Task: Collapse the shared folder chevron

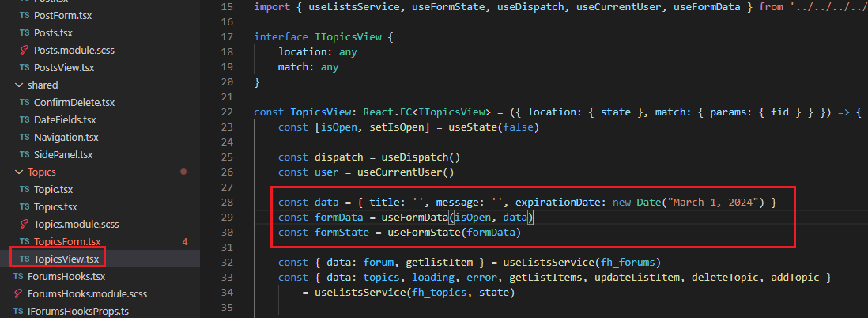Action: (19, 85)
